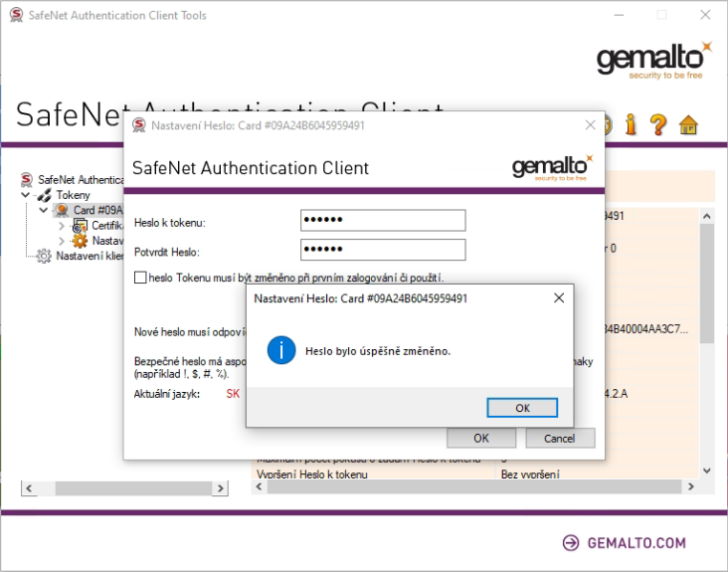Image resolution: width=728 pixels, height=572 pixels.
Task: Click the details panel vertical scrollbar thumb
Action: tap(707, 284)
